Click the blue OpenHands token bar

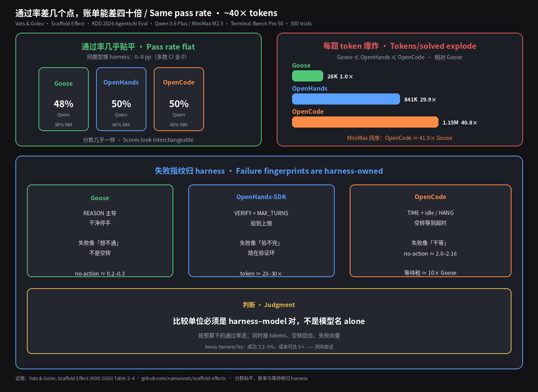click(346, 99)
